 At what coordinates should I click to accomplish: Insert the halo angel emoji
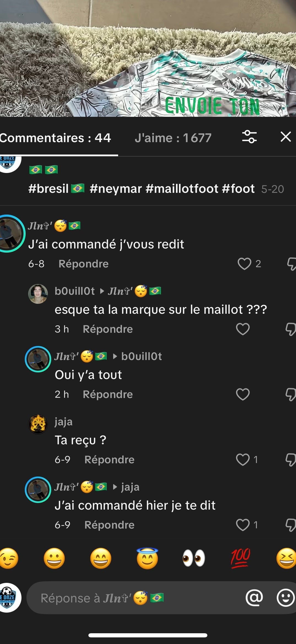tap(147, 559)
